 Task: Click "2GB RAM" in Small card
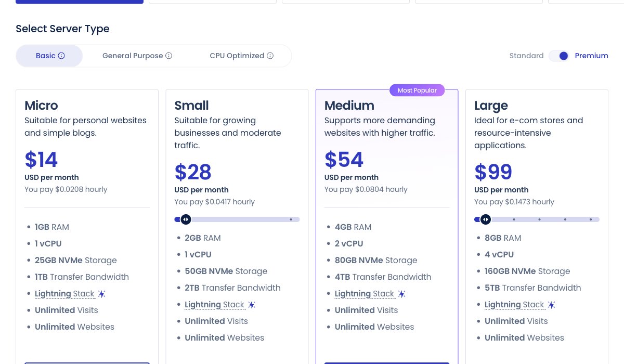pos(203,238)
